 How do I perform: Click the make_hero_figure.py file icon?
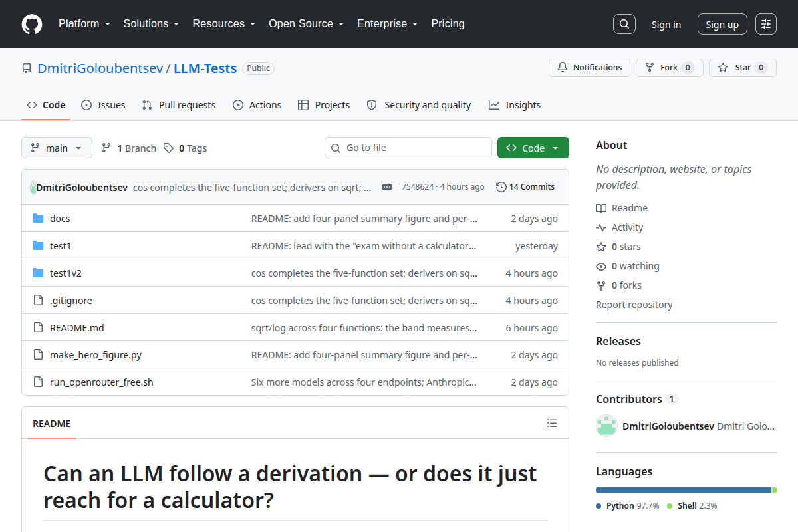(x=38, y=355)
